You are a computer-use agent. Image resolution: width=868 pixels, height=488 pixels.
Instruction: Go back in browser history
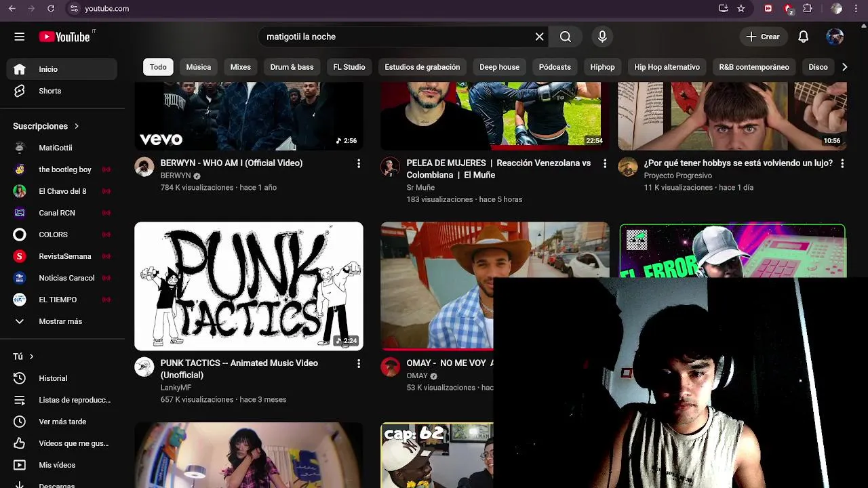(x=12, y=9)
